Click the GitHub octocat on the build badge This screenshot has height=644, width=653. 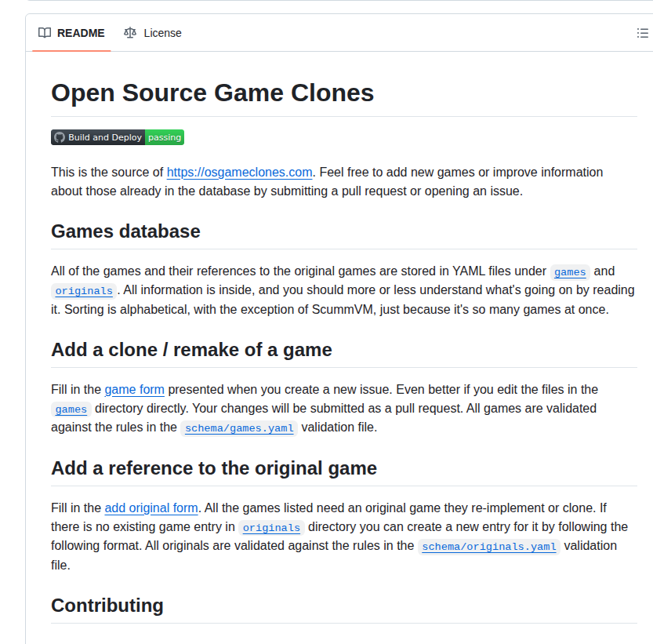59,137
